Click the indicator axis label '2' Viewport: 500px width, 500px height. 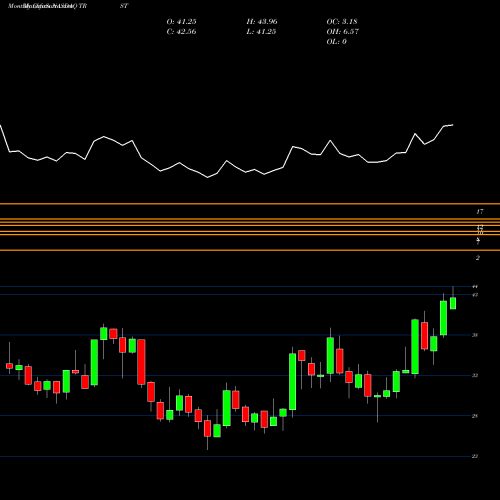(x=478, y=258)
